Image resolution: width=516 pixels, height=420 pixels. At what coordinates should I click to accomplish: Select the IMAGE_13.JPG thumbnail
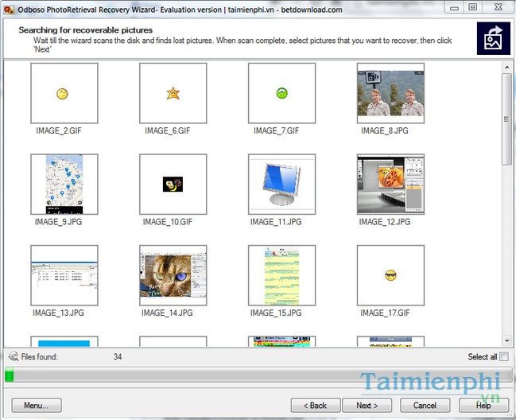[x=64, y=275]
